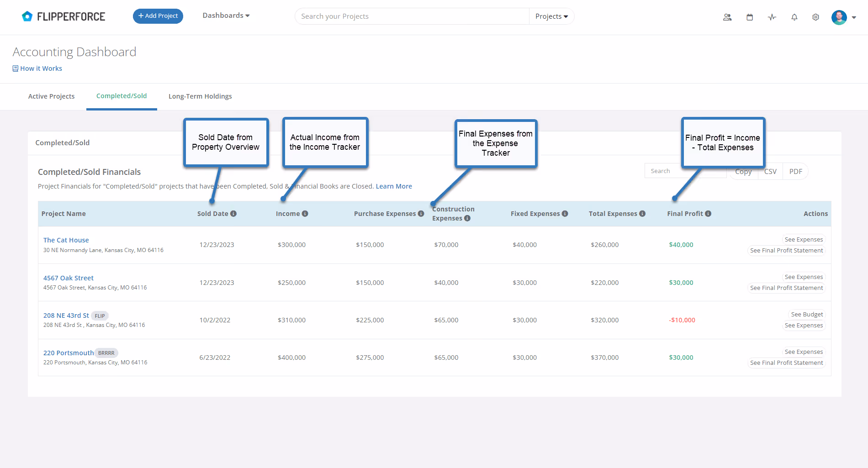Open The Cat House project
Viewport: 868px width, 468px height.
(66, 240)
